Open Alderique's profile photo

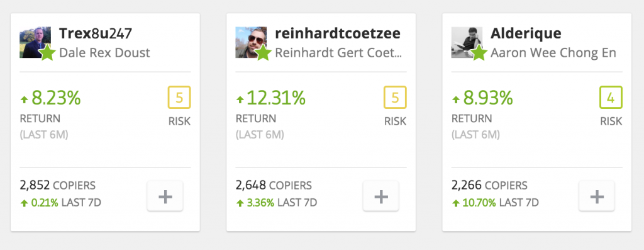467,42
